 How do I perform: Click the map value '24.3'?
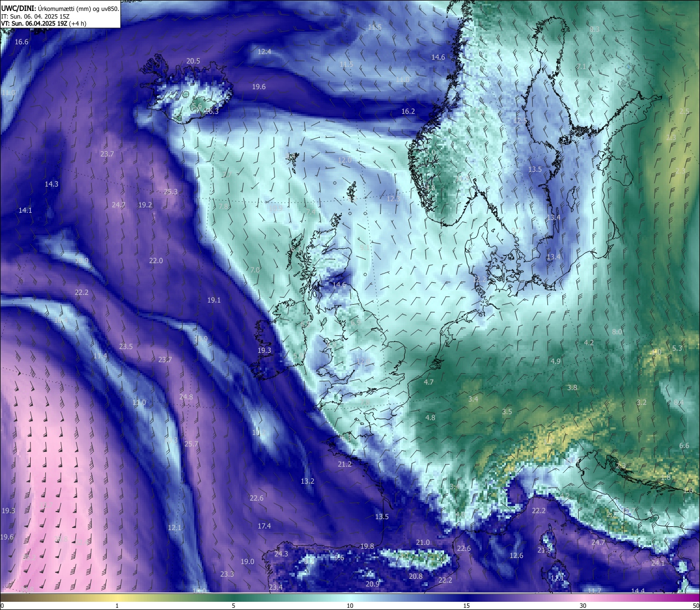click(x=281, y=554)
